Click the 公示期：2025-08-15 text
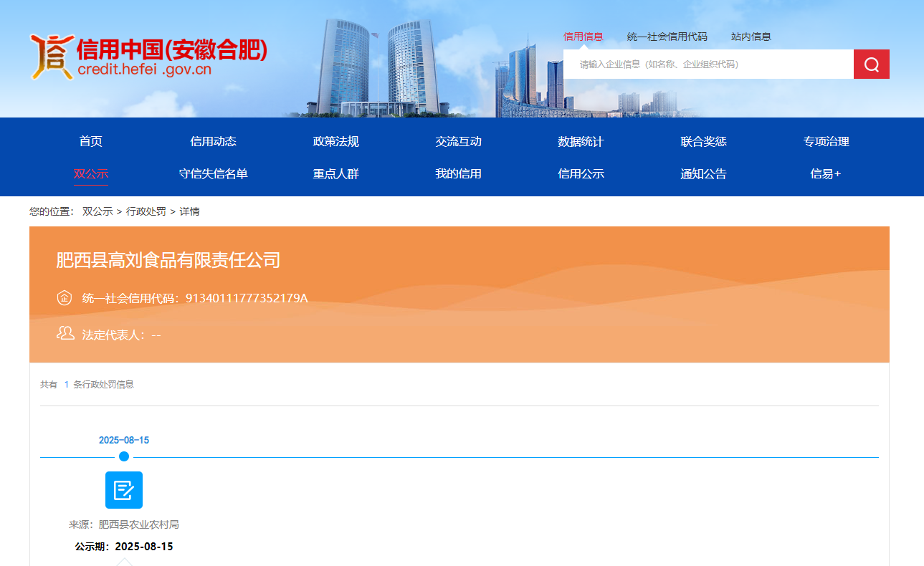 pyautogui.click(x=124, y=547)
